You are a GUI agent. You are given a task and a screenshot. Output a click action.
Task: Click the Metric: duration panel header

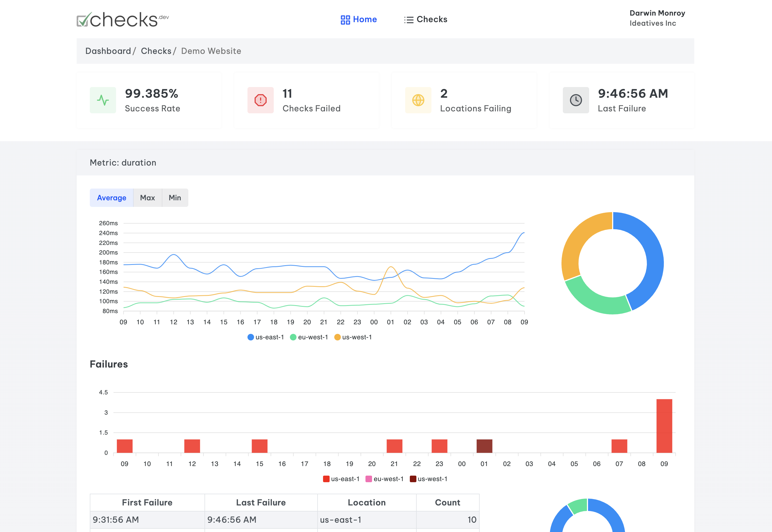(385, 163)
